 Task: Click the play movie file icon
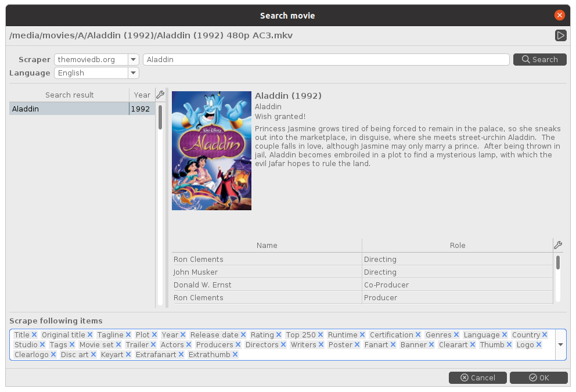[x=560, y=35]
